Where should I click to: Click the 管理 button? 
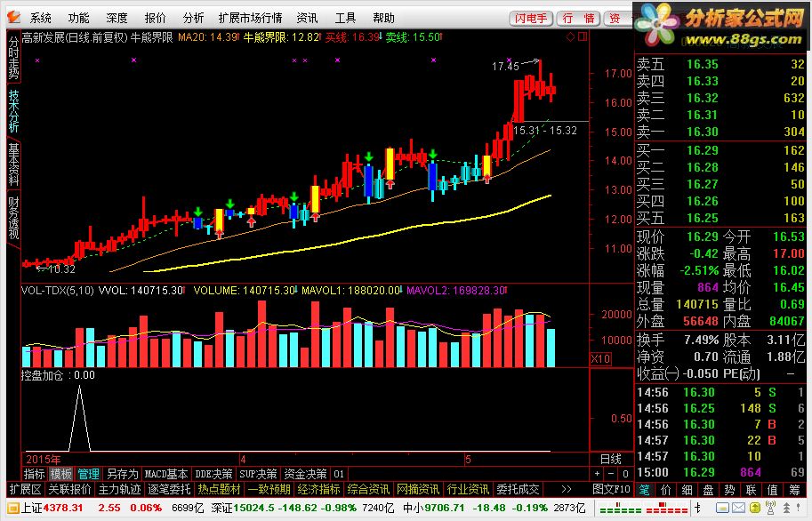[88, 474]
